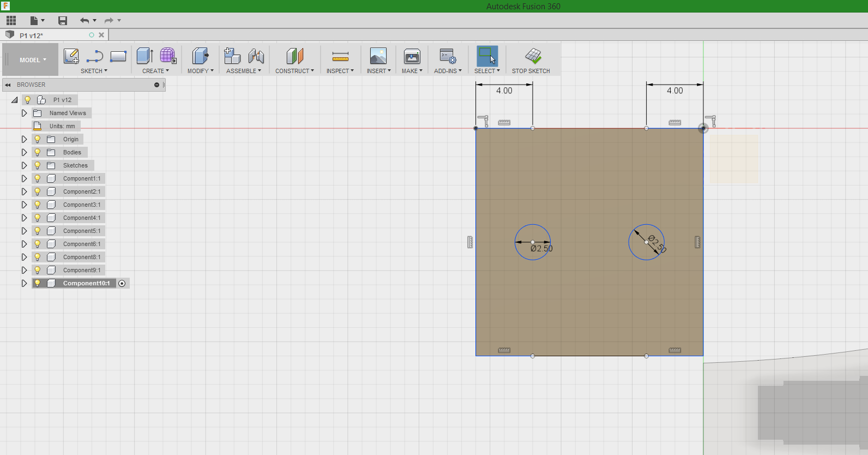Expand the Sketches folder
Screen dimensions: 868x455
click(x=24, y=165)
